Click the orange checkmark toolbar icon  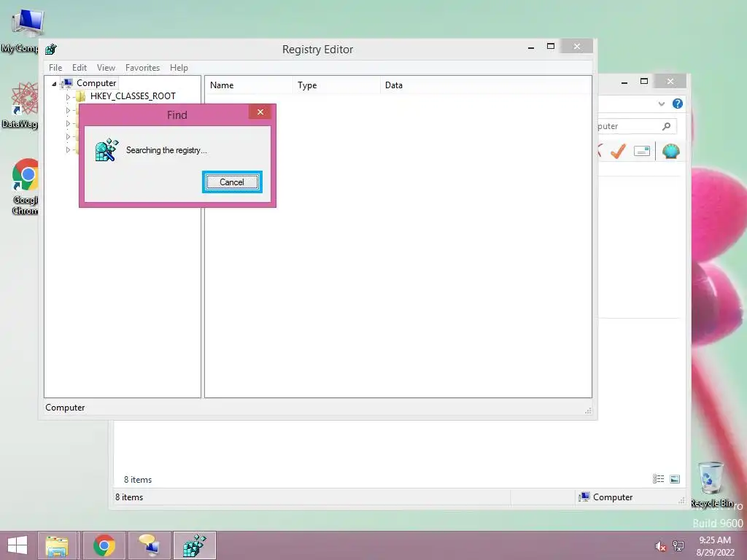pos(618,152)
